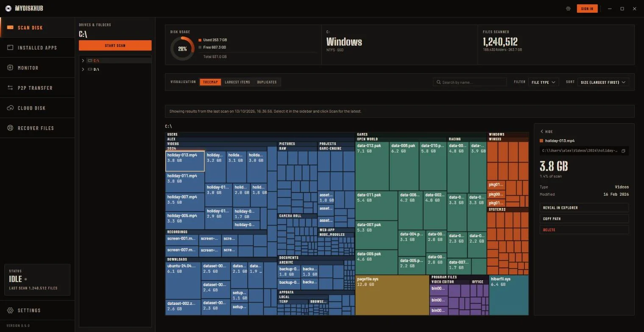Open the Size (Largest First) sort dropdown

tap(603, 82)
